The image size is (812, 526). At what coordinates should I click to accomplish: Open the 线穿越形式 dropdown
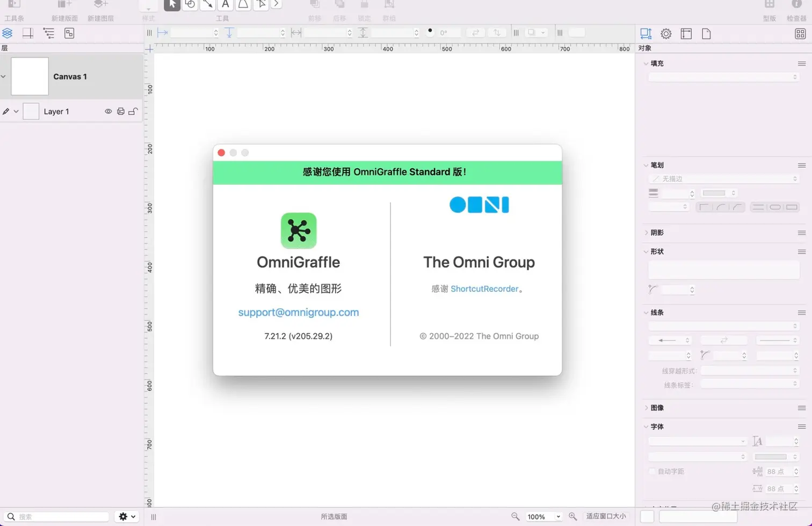[750, 371]
